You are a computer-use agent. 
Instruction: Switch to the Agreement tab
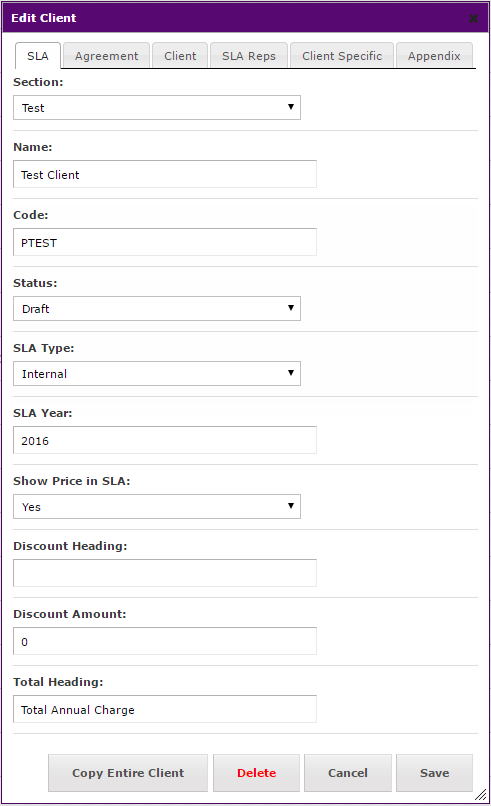tap(106, 56)
